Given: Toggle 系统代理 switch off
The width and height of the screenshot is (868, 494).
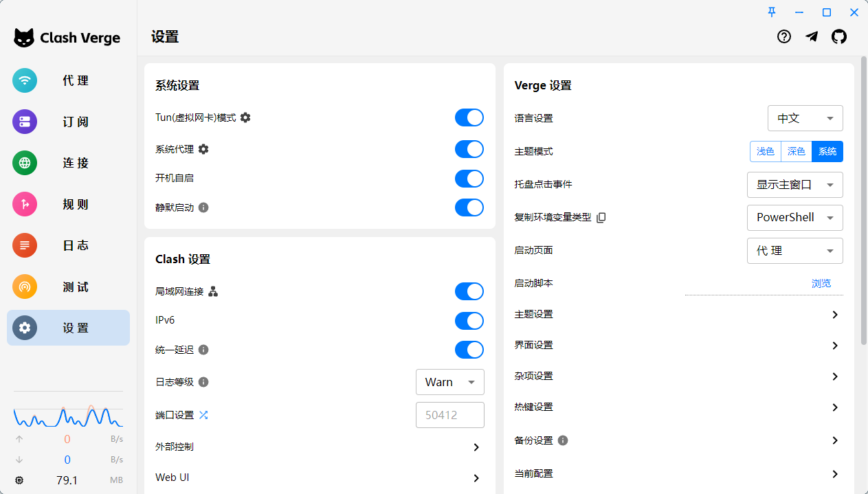Looking at the screenshot, I should [469, 149].
